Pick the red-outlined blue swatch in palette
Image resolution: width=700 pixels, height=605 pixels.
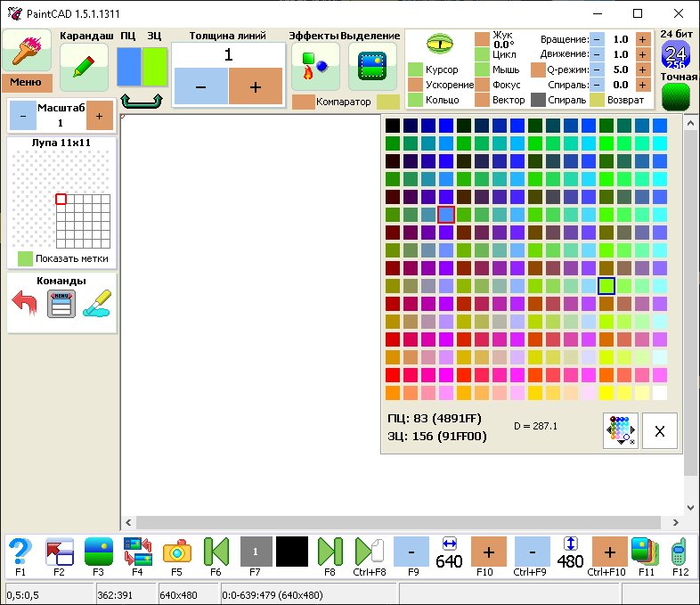click(x=446, y=214)
